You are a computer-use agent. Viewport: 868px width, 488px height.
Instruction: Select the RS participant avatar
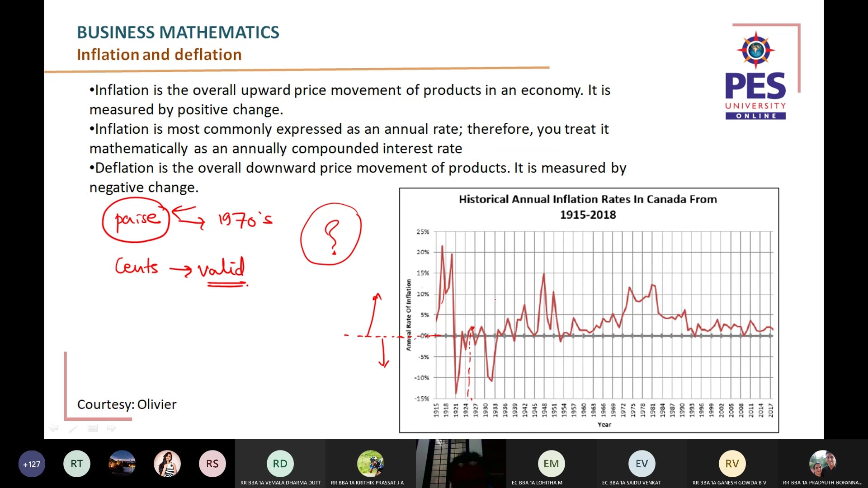(212, 463)
